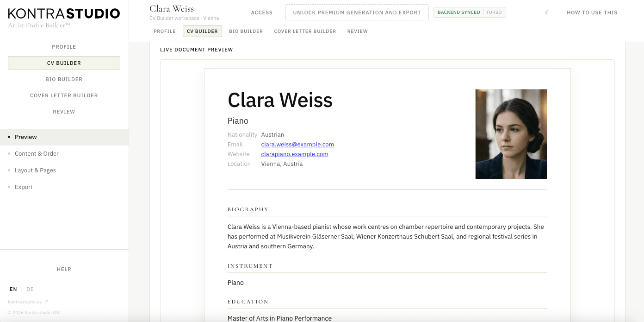
Task: Switch to the top CV Builder tab
Action: pyautogui.click(x=202, y=31)
